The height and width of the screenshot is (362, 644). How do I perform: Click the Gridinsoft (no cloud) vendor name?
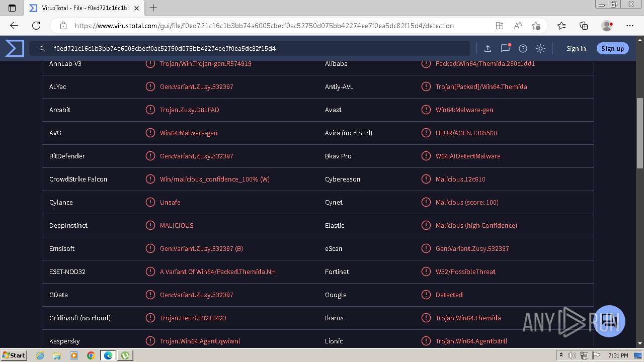tap(79, 318)
